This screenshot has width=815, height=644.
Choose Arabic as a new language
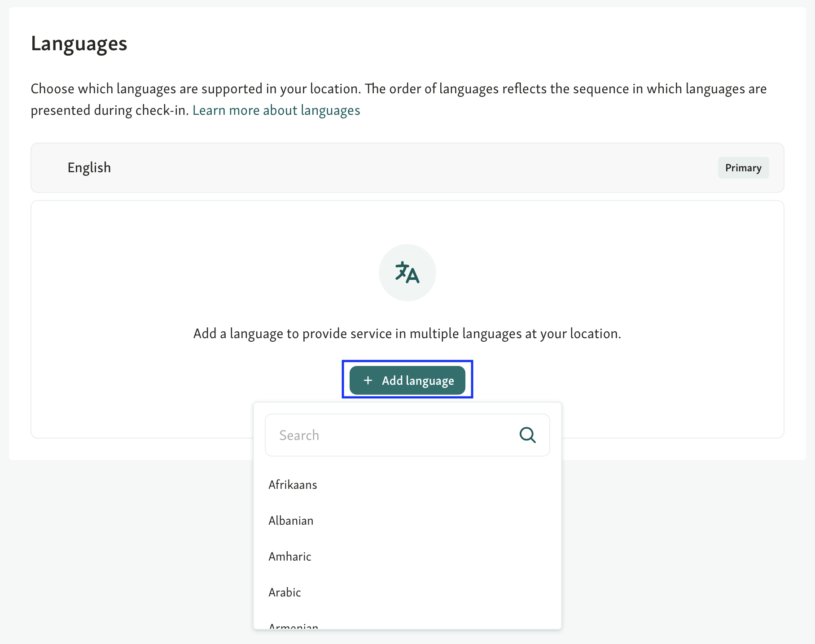(x=285, y=592)
